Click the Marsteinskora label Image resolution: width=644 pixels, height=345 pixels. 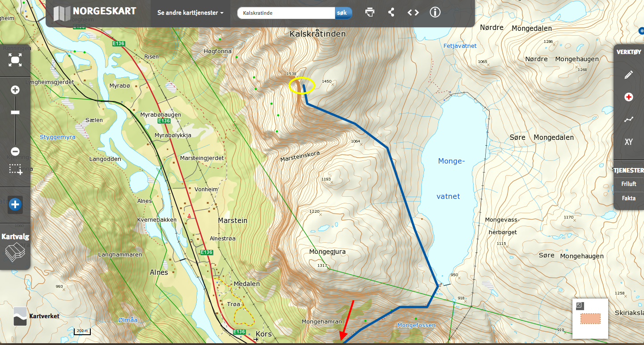coord(300,156)
